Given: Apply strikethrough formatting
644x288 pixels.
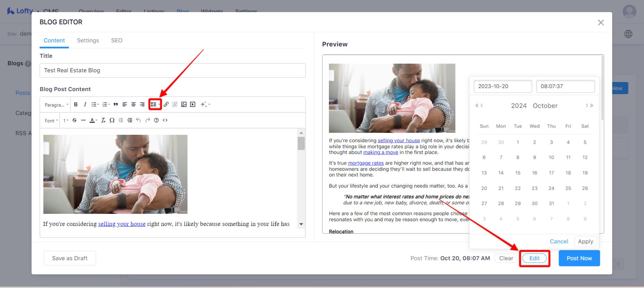Looking at the screenshot, I should coord(75,120).
